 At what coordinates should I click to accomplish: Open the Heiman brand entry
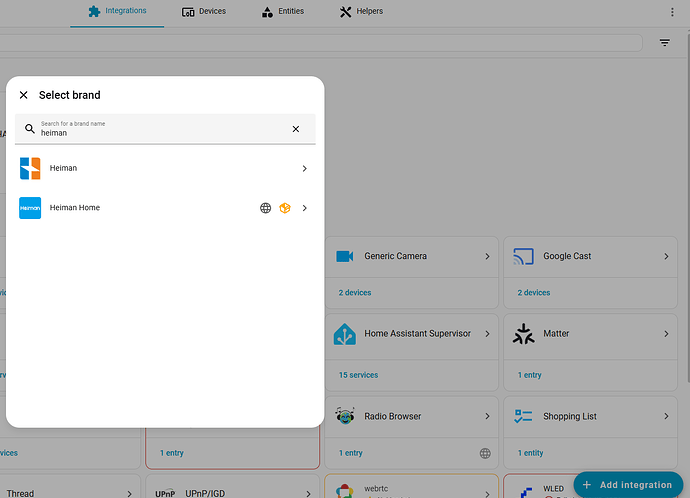165,168
